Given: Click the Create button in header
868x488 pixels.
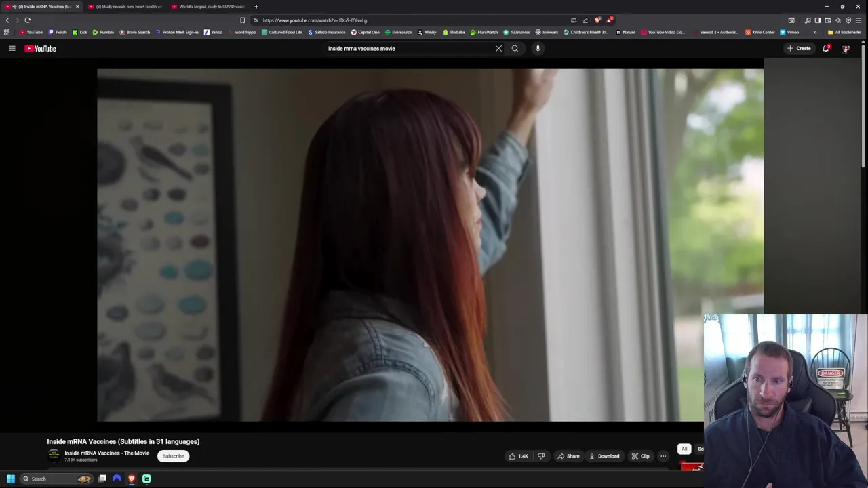Looking at the screenshot, I should [799, 48].
